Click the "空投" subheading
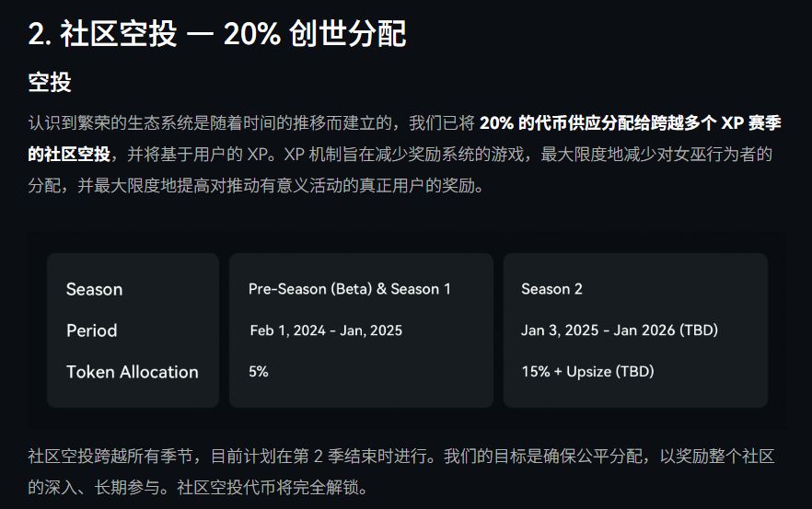This screenshot has height=509, width=812. pos(50,82)
